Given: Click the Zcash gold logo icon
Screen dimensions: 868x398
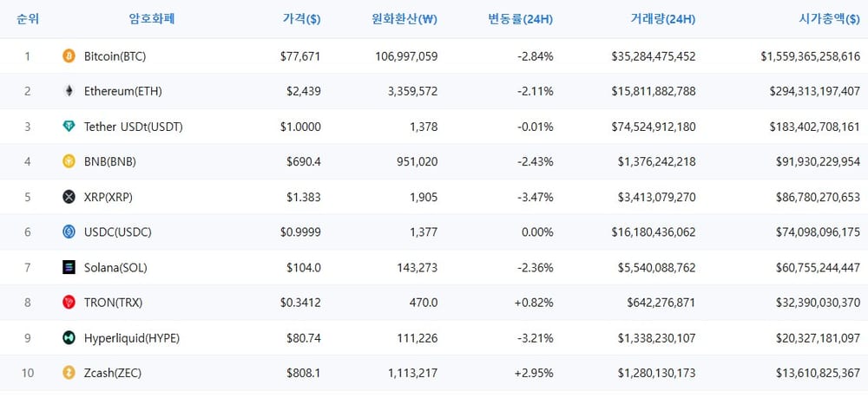Looking at the screenshot, I should tap(69, 373).
